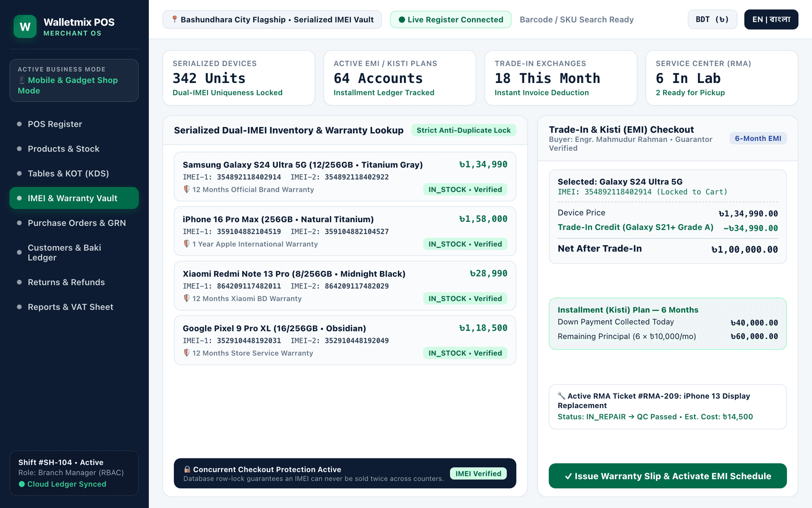Expand the Active Business Mode switcher
The image size is (812, 508).
pos(74,80)
